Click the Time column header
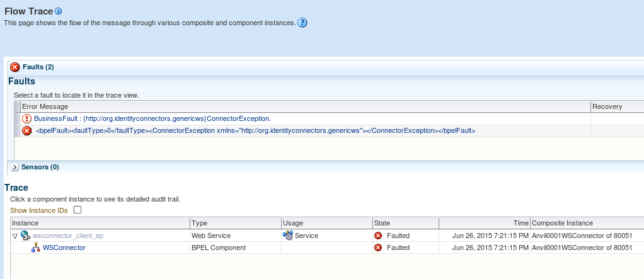Image resolution: width=644 pixels, height=279 pixels. [x=520, y=223]
